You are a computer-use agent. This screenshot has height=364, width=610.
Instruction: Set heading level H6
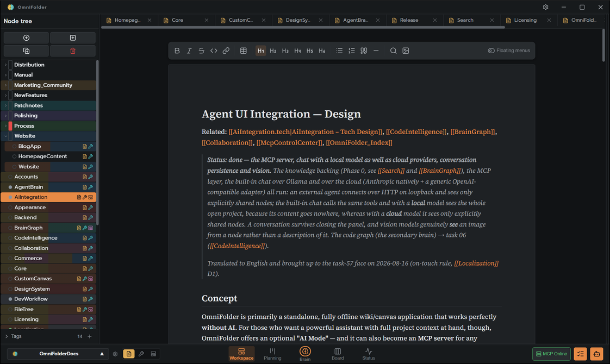pos(322,51)
